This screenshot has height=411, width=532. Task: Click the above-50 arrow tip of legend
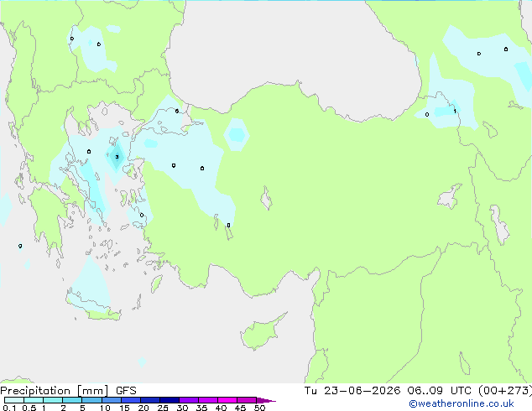click(x=266, y=400)
